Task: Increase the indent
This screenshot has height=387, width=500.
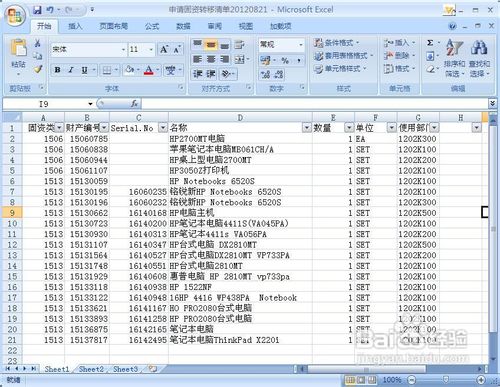Action: click(211, 74)
